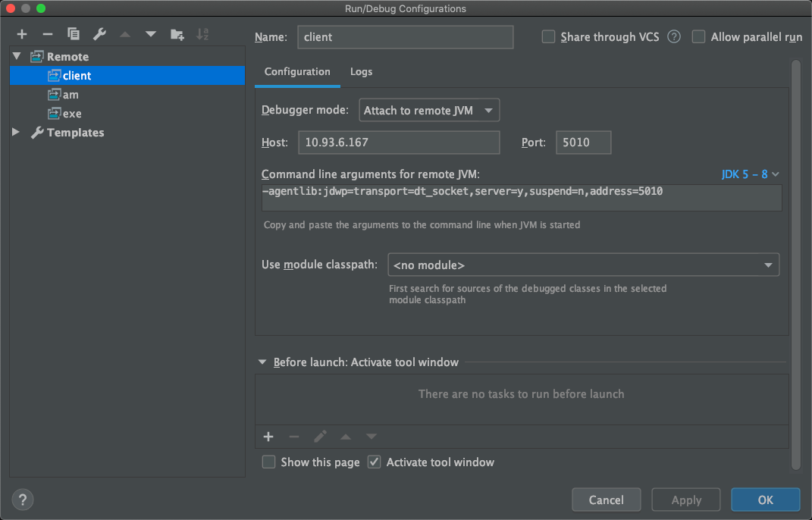Create new folder for configurations
The height and width of the screenshot is (520, 812).
[177, 34]
